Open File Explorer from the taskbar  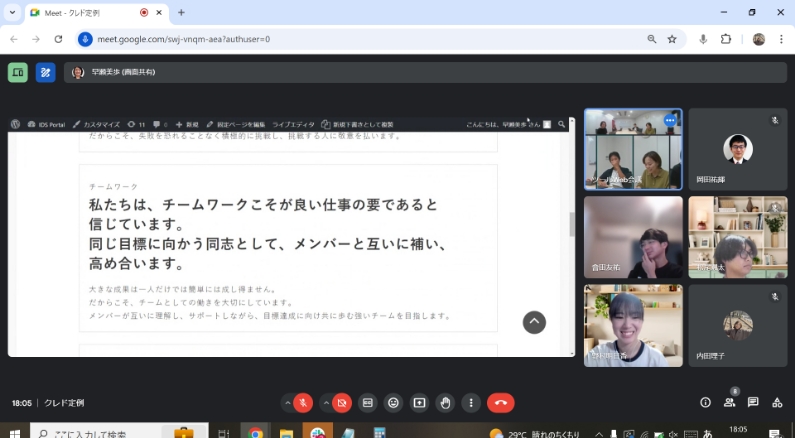coord(286,432)
